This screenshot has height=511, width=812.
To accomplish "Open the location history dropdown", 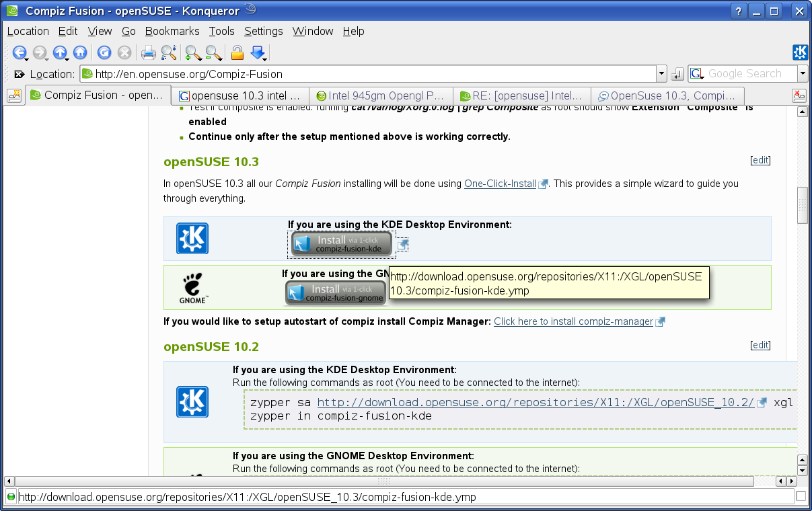I will tap(662, 74).
